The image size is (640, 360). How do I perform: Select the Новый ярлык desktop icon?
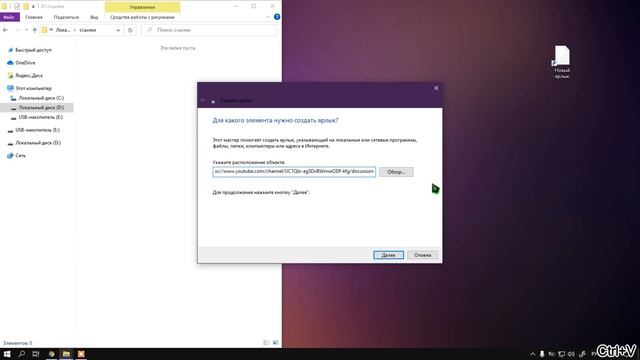tap(562, 62)
